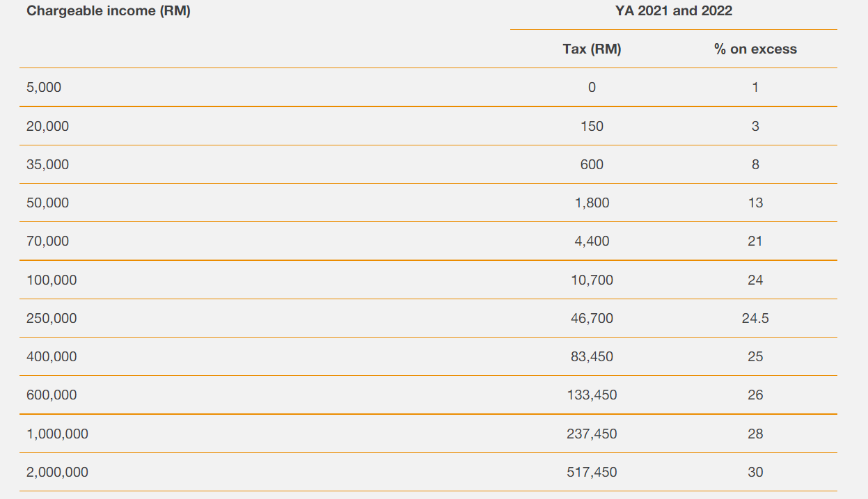
Task: Click the 20,000 chargeable income cell
Action: pos(47,127)
